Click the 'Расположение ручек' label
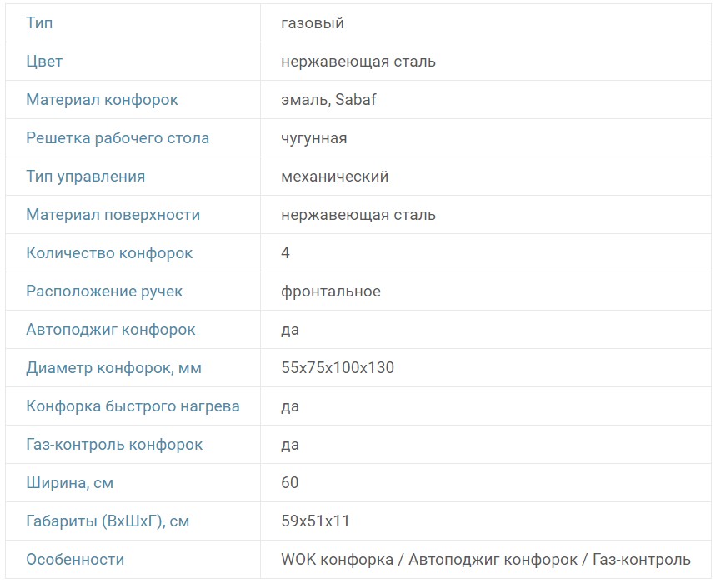This screenshot has width=716, height=588. click(104, 292)
